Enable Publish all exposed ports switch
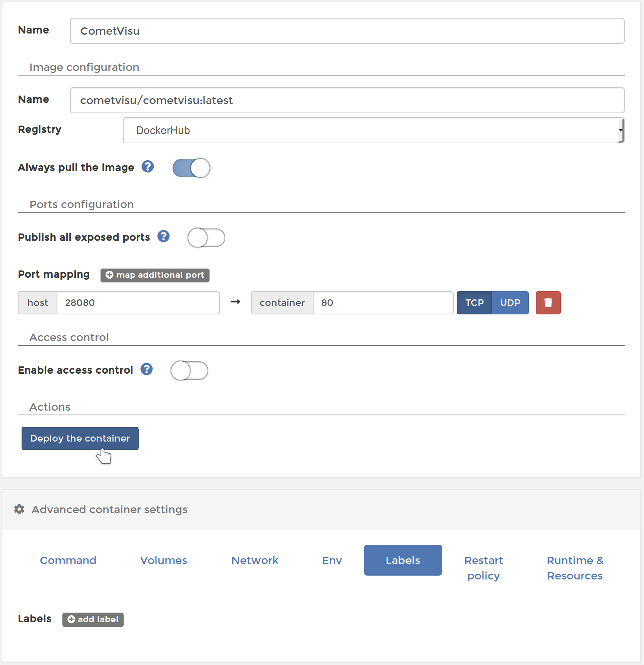Viewport: 644px width, 665px height. click(x=206, y=238)
